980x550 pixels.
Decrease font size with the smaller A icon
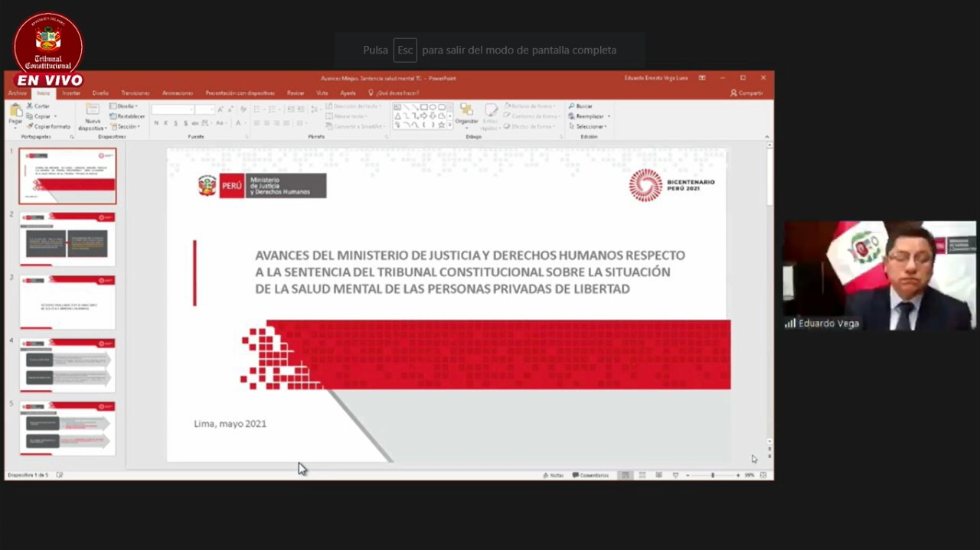[230, 110]
